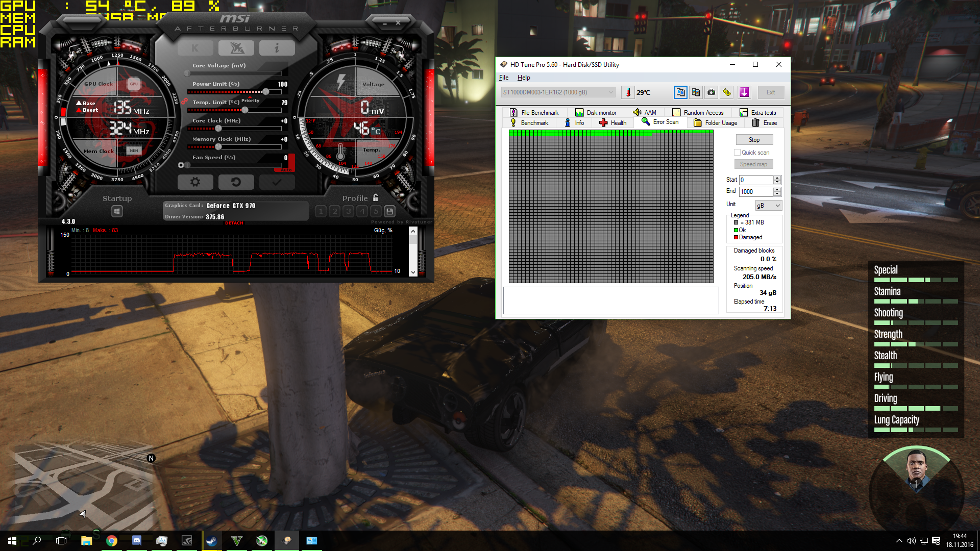Minimize the MSI Afterburner window
The height and width of the screenshot is (551, 980).
tap(384, 23)
